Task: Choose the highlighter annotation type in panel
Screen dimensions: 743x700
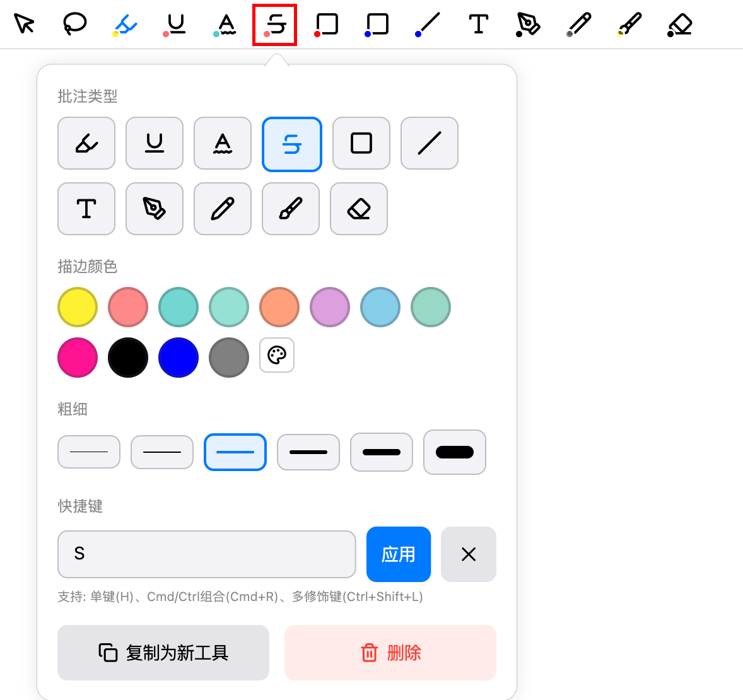Action: pyautogui.click(x=86, y=143)
